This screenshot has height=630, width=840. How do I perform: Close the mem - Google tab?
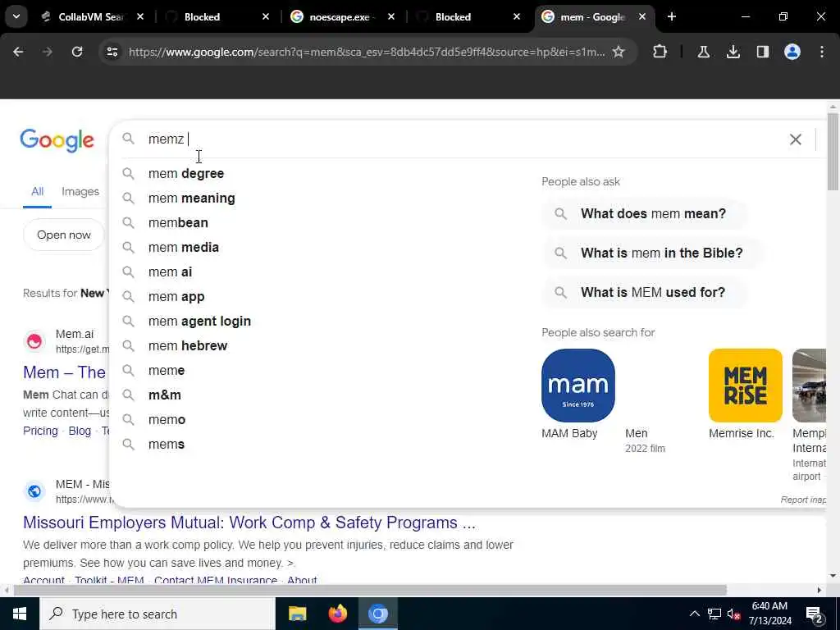pos(641,17)
